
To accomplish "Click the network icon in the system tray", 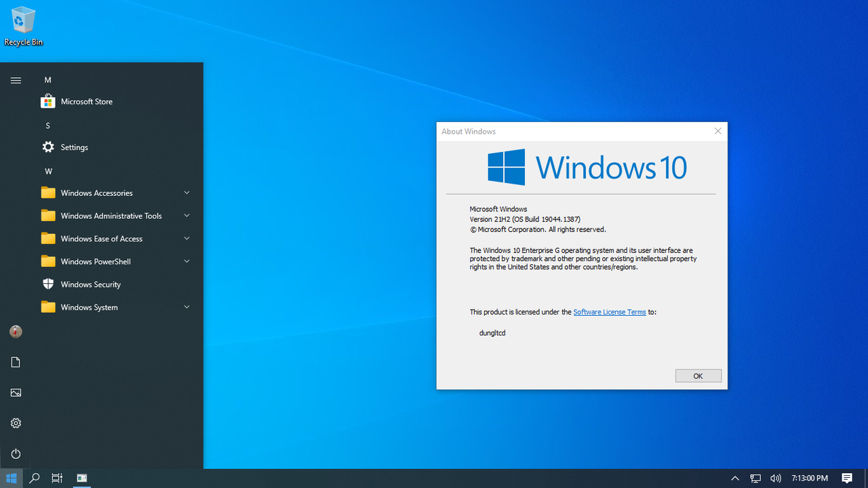I will tap(755, 479).
